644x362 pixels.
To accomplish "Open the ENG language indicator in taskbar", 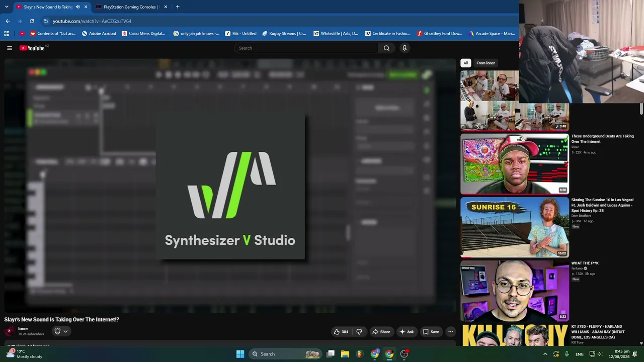I will pos(580,354).
